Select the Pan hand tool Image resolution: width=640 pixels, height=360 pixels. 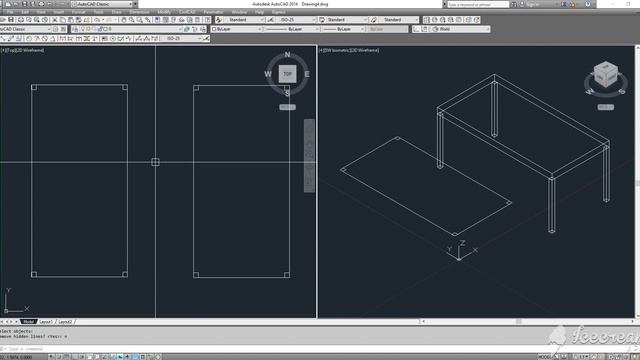click(123, 20)
